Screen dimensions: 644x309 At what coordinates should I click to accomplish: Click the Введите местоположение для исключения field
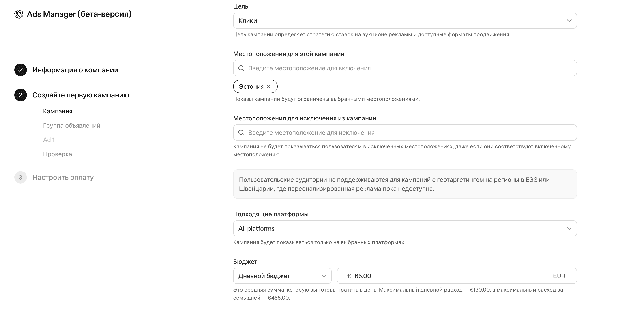(x=405, y=133)
